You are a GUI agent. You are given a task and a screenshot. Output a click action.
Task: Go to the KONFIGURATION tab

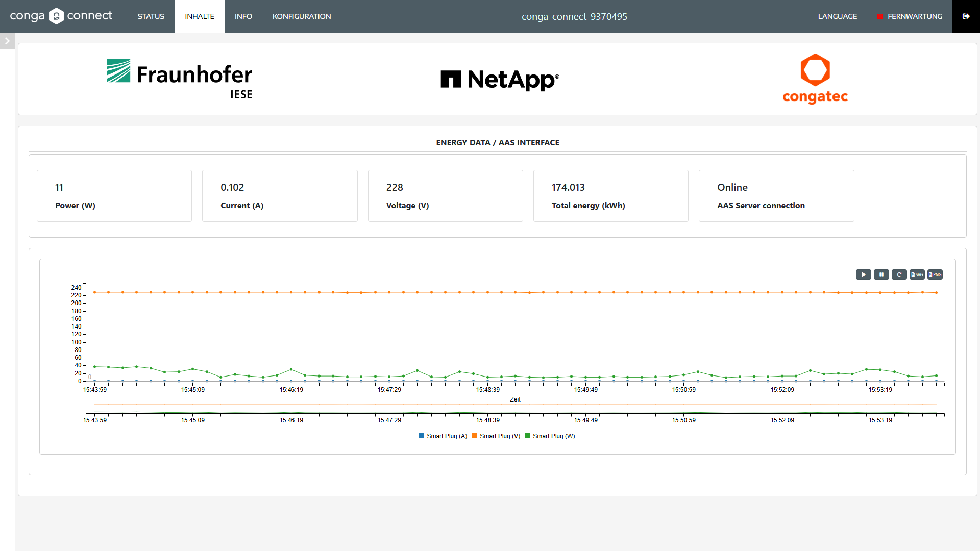click(x=302, y=16)
